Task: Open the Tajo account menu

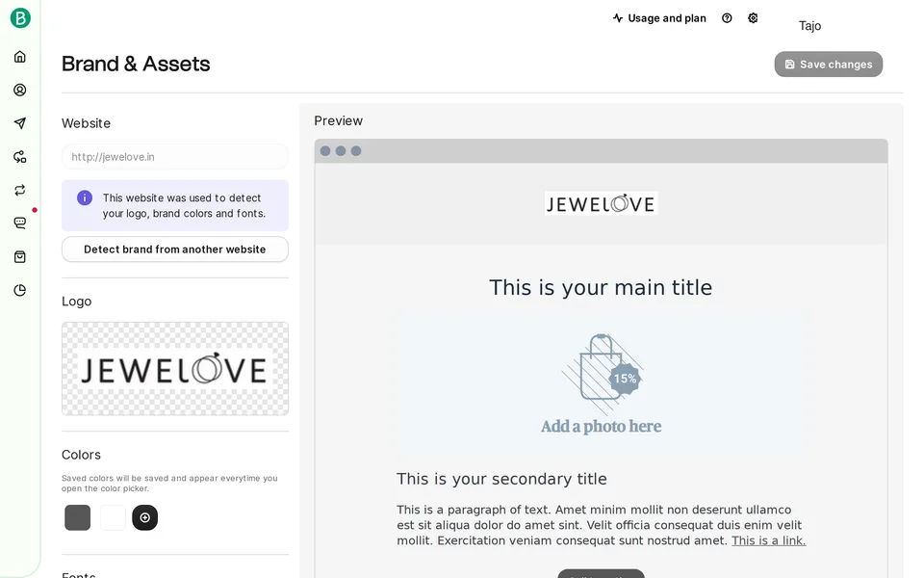Action: 809,25
